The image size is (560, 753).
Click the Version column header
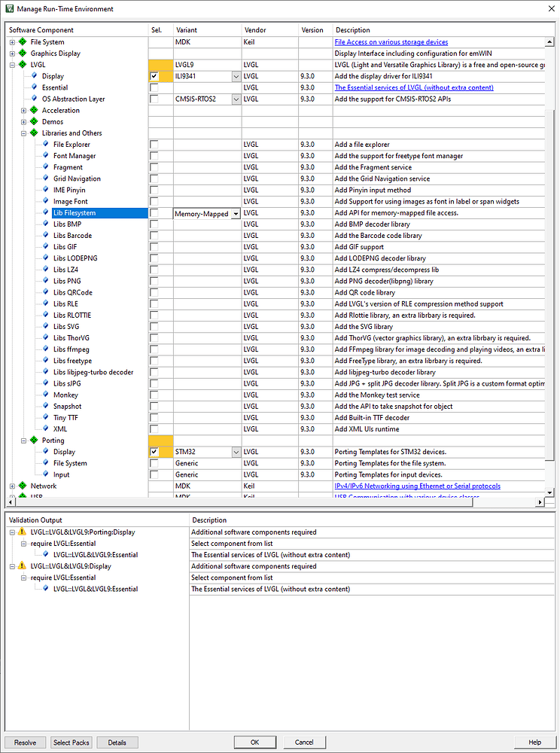click(315, 30)
